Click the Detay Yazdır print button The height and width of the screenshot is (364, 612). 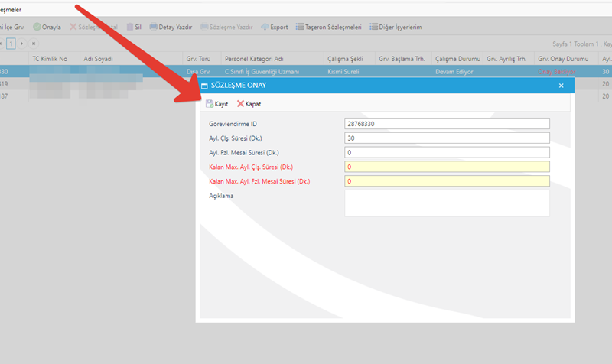point(171,27)
